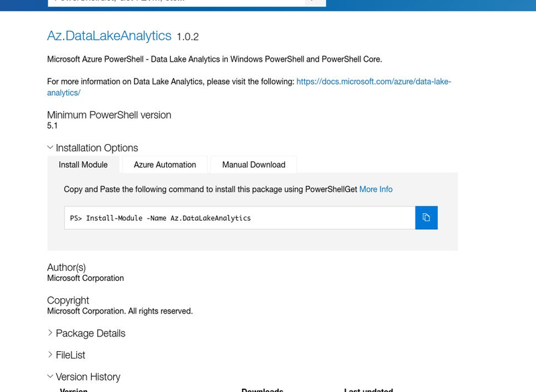Click the search box at the top
Screen dimensions: 536x392
pos(176,3)
